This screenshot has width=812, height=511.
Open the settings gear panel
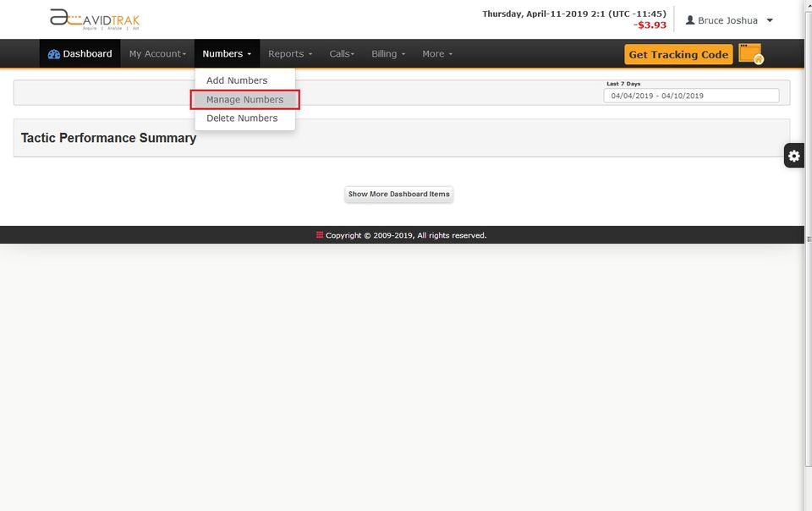[x=794, y=156]
